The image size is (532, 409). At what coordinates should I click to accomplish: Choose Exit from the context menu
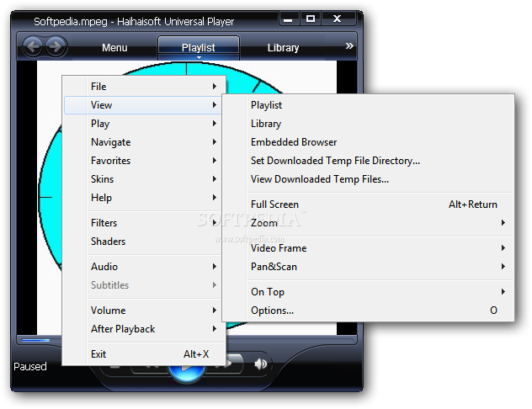point(144,354)
